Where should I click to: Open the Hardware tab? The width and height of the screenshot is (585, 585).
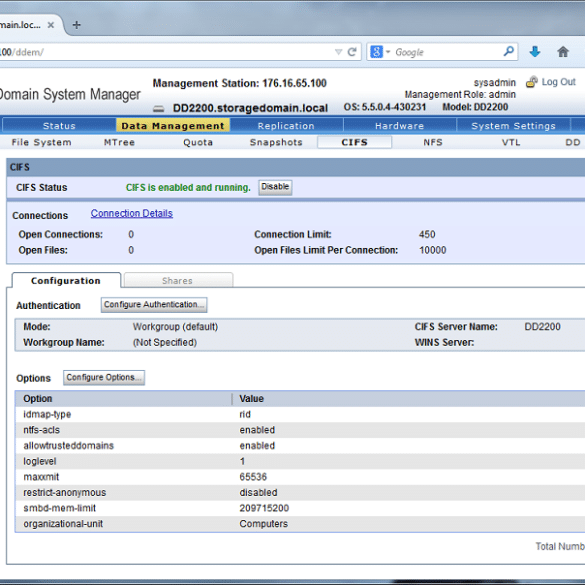400,126
